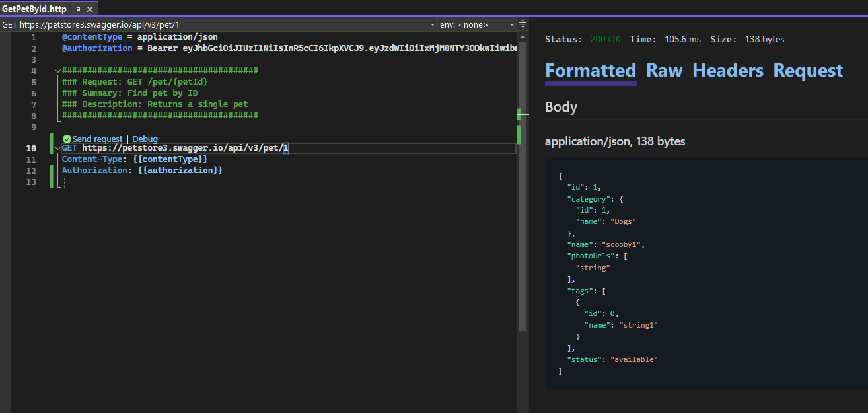Click the Send request link

(97, 139)
